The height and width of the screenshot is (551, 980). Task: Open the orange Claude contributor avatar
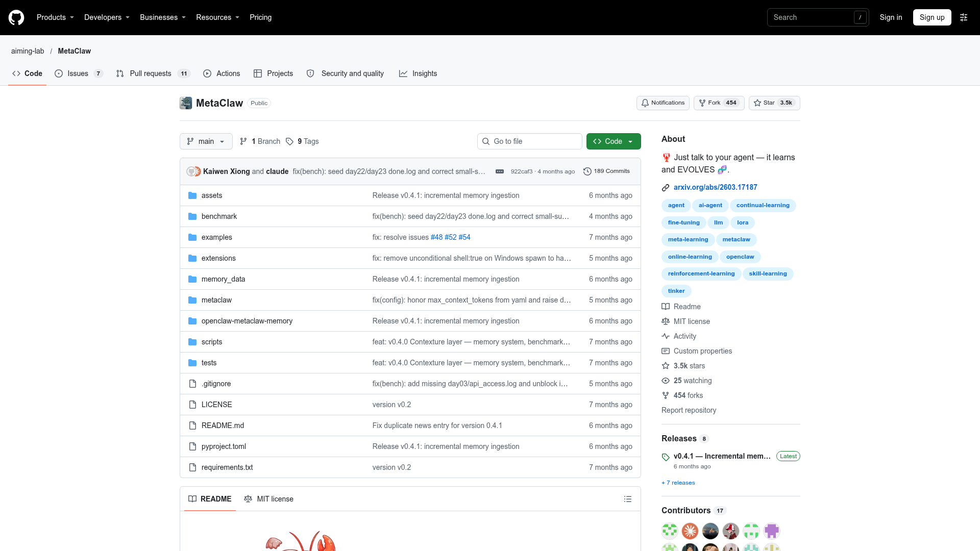[690, 531]
